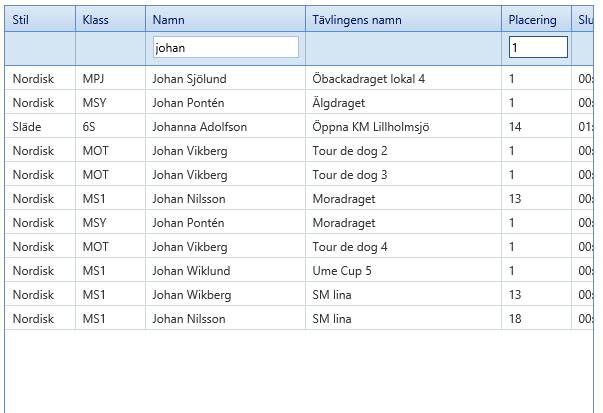603x413 pixels.
Task: Select the MPJ class cell
Action: [94, 78]
